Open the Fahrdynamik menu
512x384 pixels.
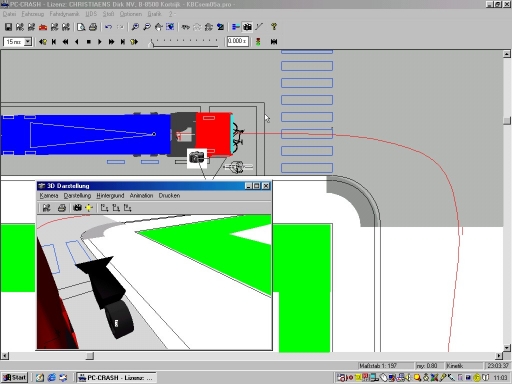(64, 14)
